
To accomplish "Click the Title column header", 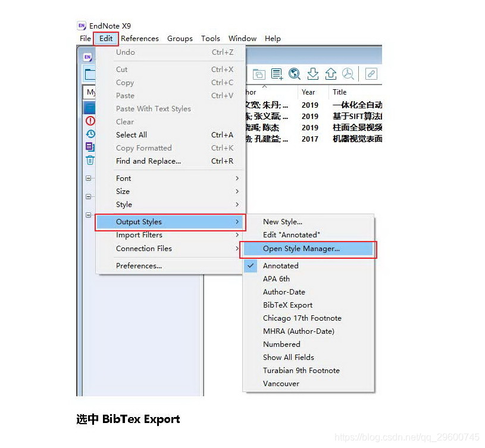I will [x=355, y=92].
